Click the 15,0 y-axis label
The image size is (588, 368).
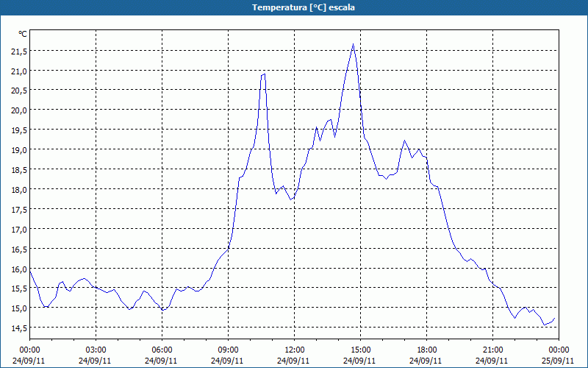[19, 308]
